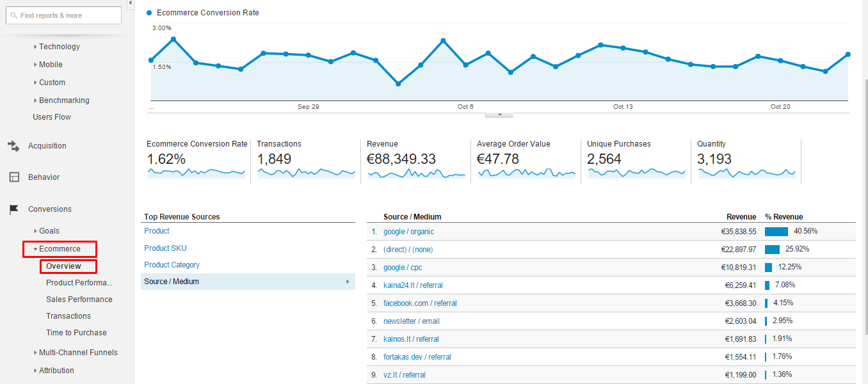The height and width of the screenshot is (384, 868).
Task: Click the 12.25% revenue percentage
Action: (x=790, y=268)
